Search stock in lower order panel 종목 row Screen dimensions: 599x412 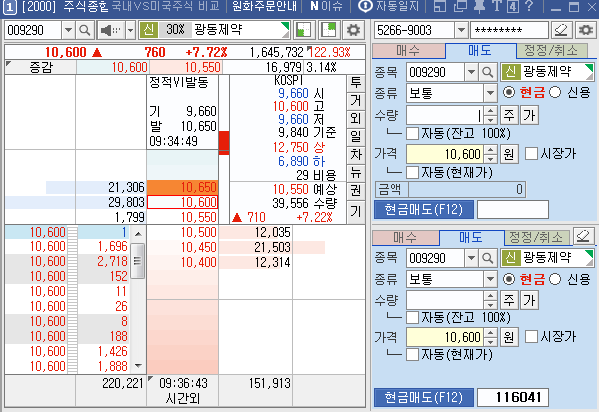tap(487, 258)
